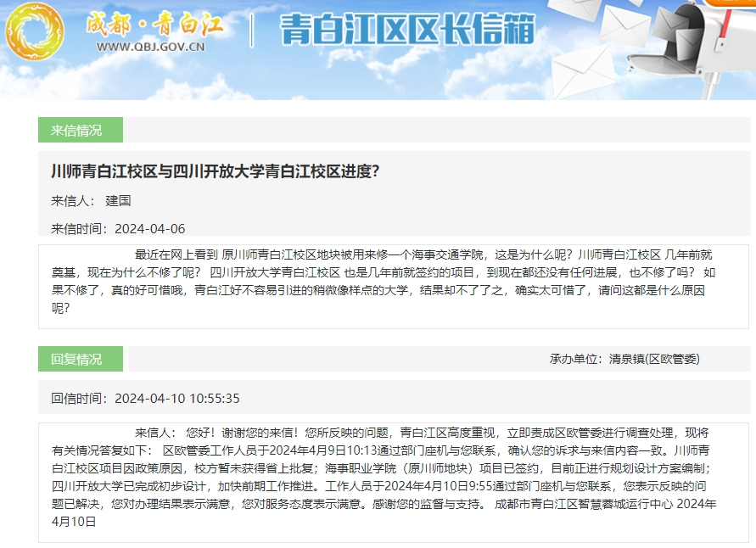
Task: Click the letter body beginning 最近在网上看到
Action: tap(384, 282)
